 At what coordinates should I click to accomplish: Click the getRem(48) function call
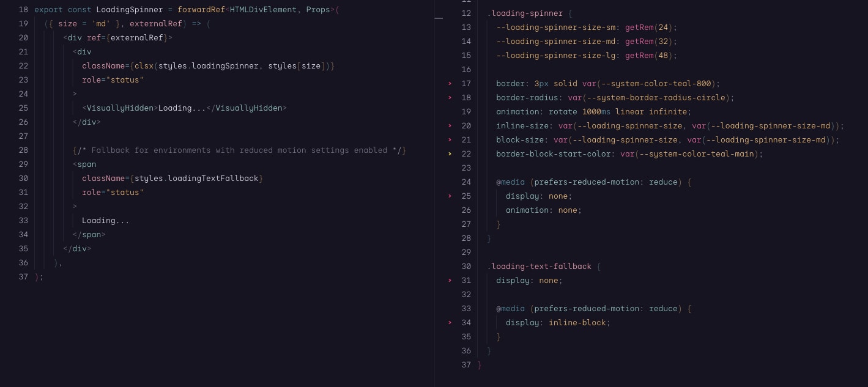click(648, 55)
